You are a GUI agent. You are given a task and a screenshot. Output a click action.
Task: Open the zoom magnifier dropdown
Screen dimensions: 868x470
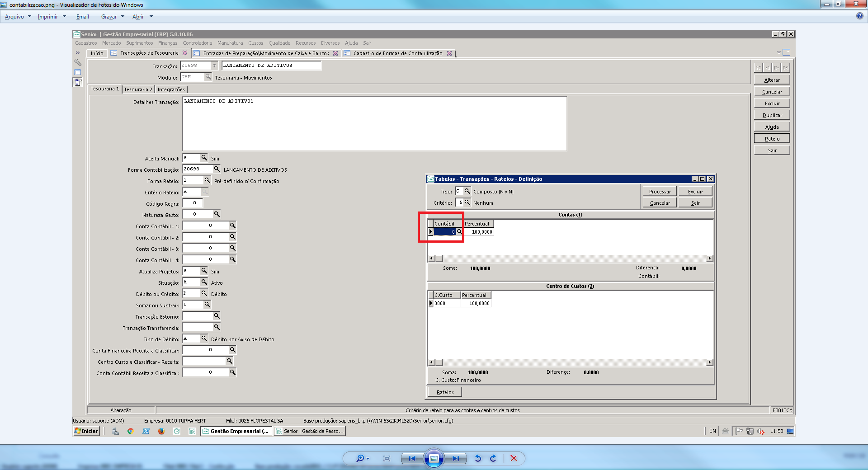pos(362,458)
